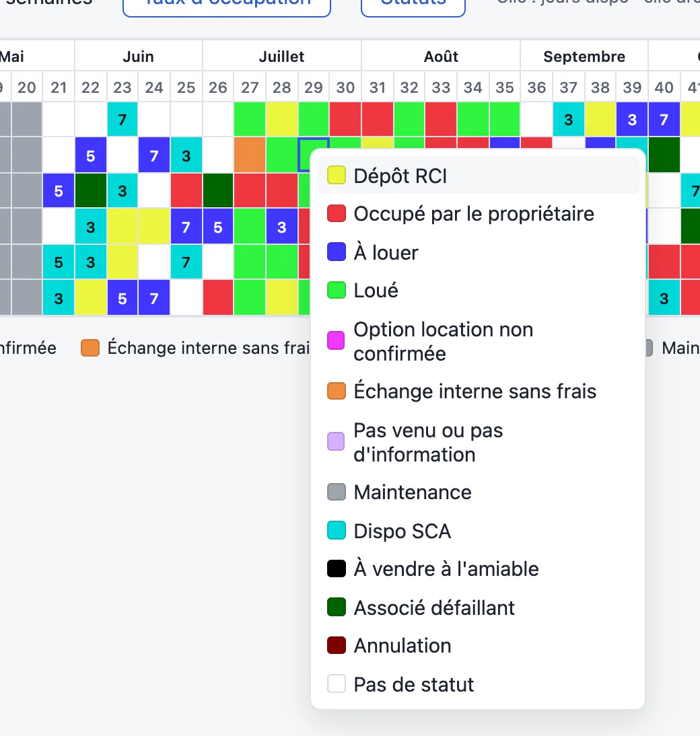Select Dispo SCA in the menu
This screenshot has width=700, height=736.
pos(479,530)
